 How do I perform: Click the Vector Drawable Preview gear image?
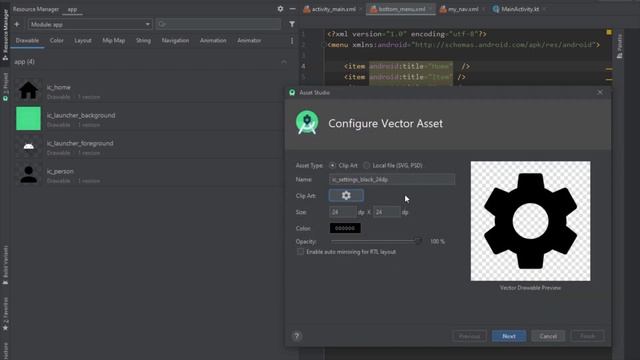pyautogui.click(x=530, y=221)
